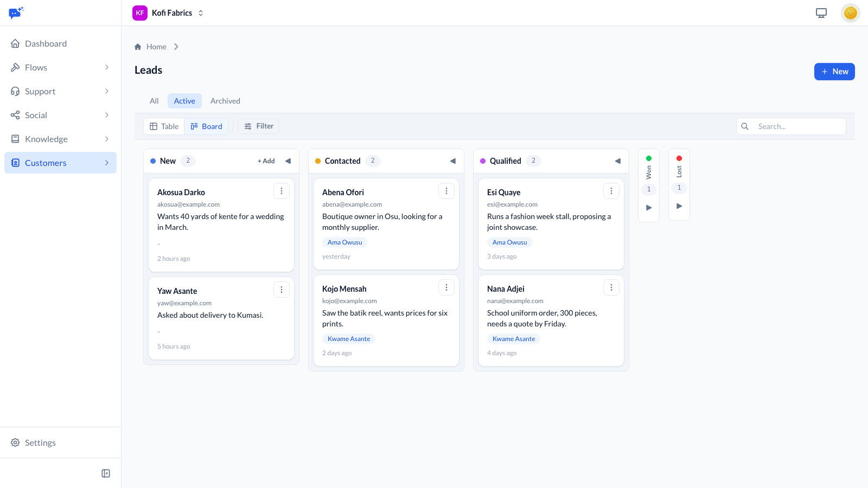868x488 pixels.
Task: Expand the Knowledge sidebar menu
Action: pyautogui.click(x=60, y=139)
